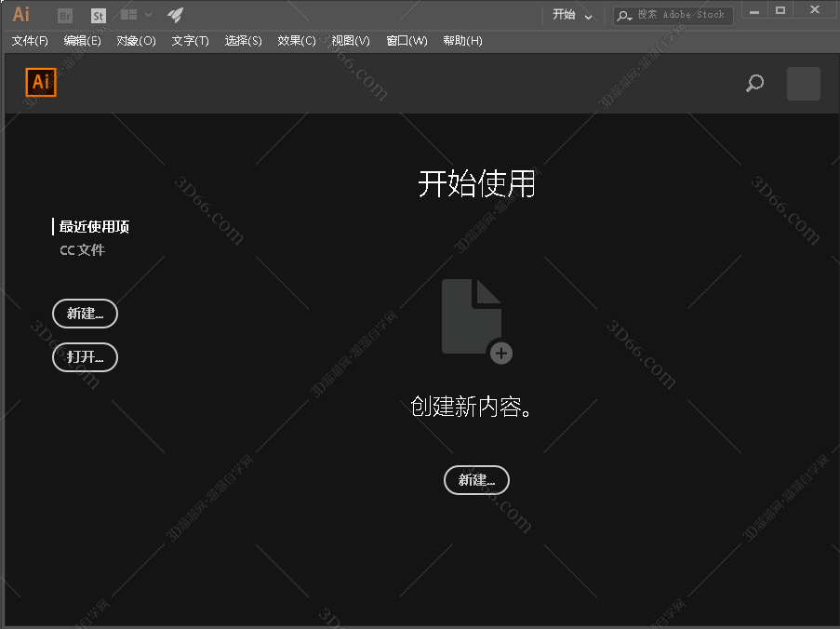
Task: Click the gray user profile square
Action: pos(803,84)
